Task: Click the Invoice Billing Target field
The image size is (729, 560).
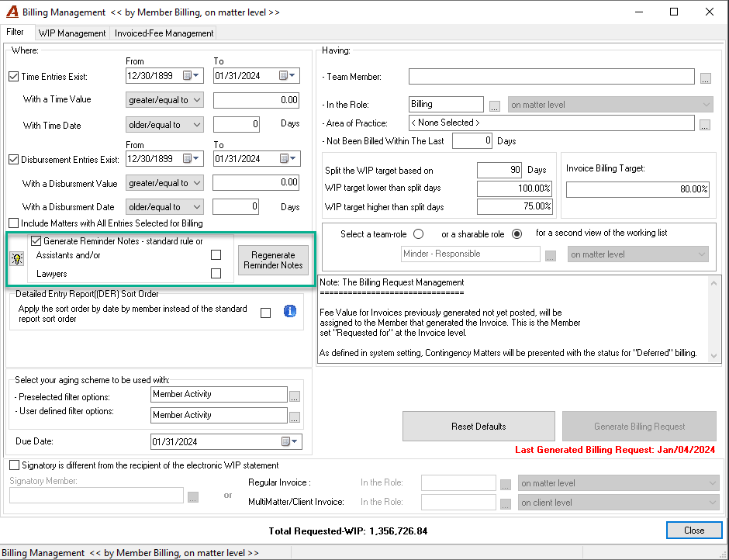Action: coord(637,189)
